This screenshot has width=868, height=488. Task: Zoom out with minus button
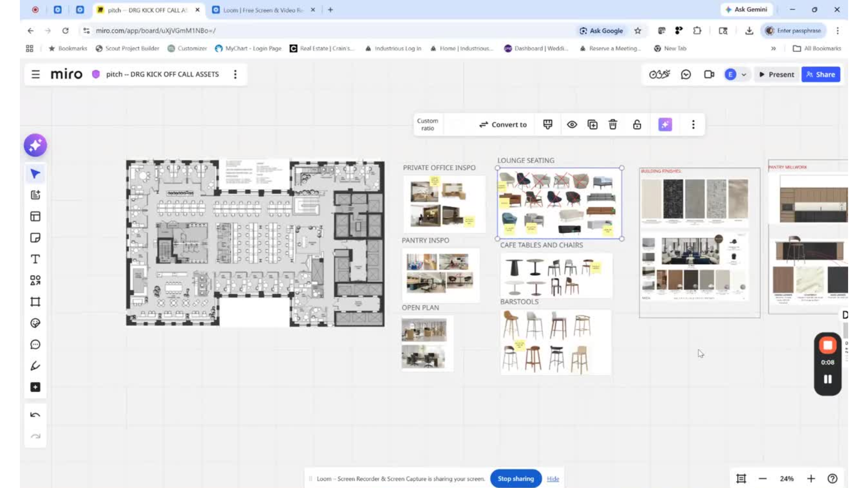coord(763,479)
